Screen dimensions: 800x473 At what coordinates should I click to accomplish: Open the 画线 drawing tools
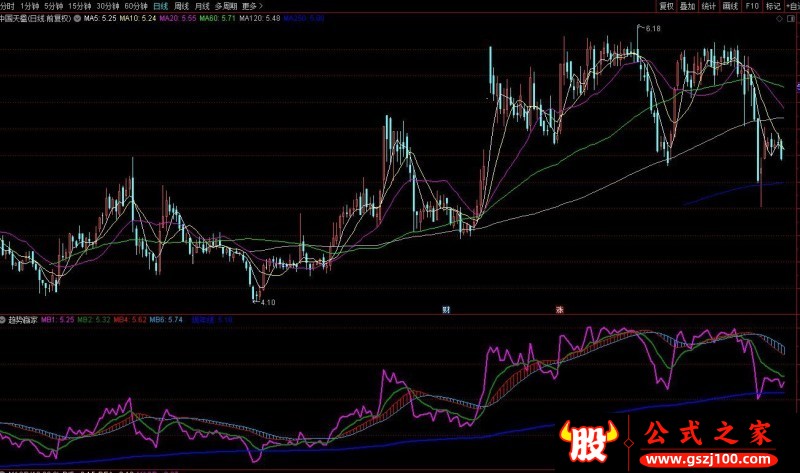coord(730,6)
